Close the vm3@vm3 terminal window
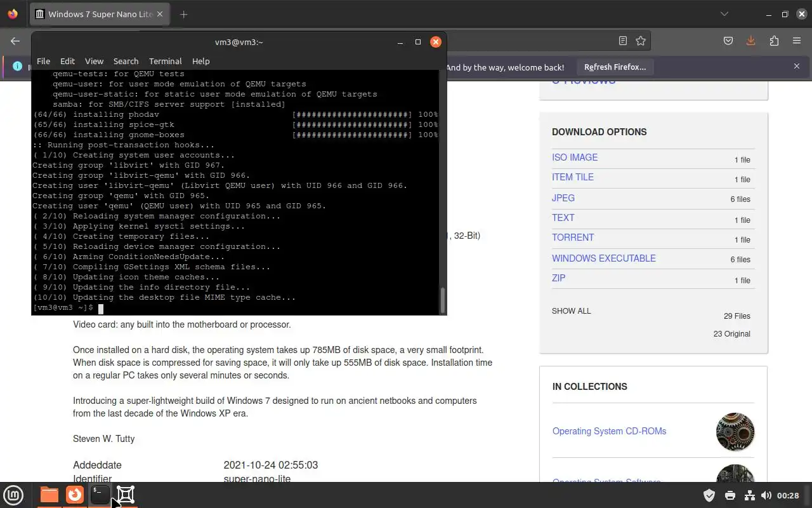Image resolution: width=812 pixels, height=508 pixels. click(436, 42)
